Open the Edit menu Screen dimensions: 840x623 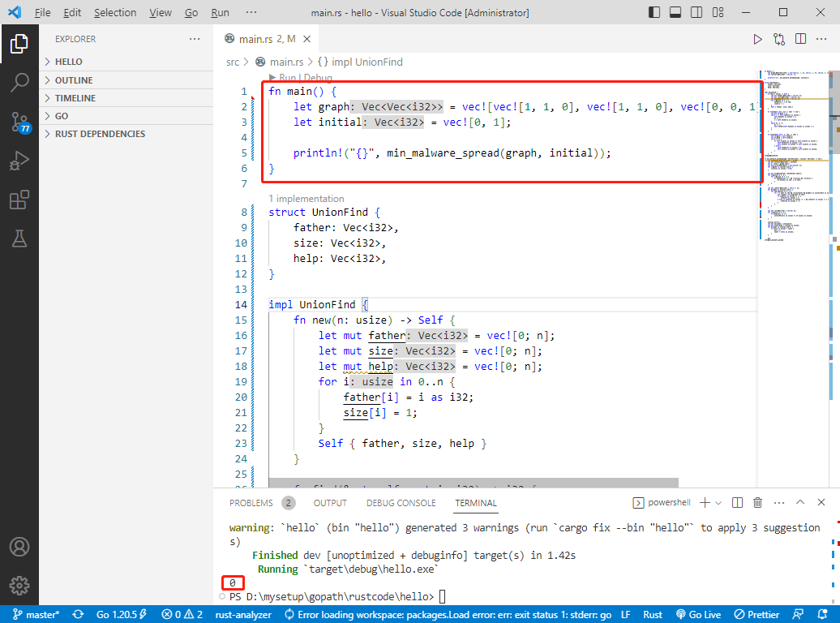pos(72,12)
